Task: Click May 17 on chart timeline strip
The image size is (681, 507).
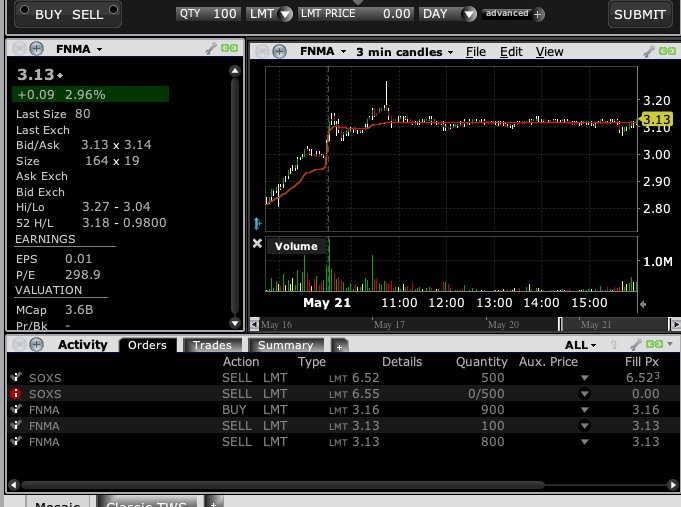Action: point(389,325)
